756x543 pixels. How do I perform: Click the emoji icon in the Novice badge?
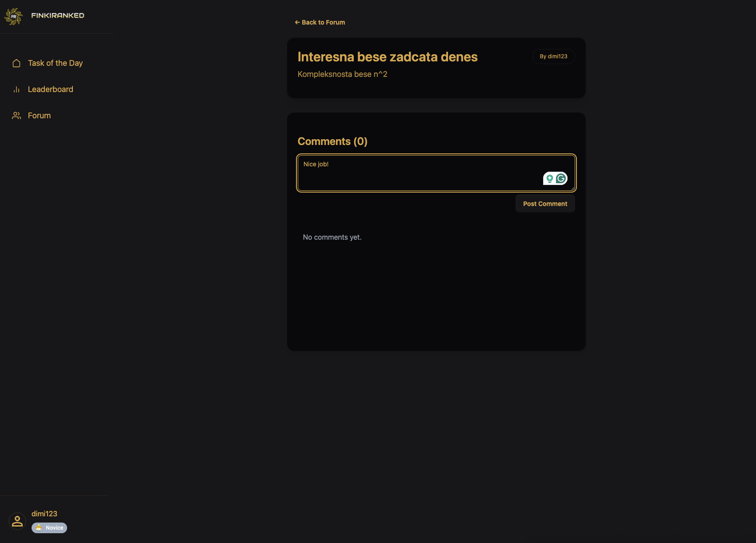(x=39, y=528)
